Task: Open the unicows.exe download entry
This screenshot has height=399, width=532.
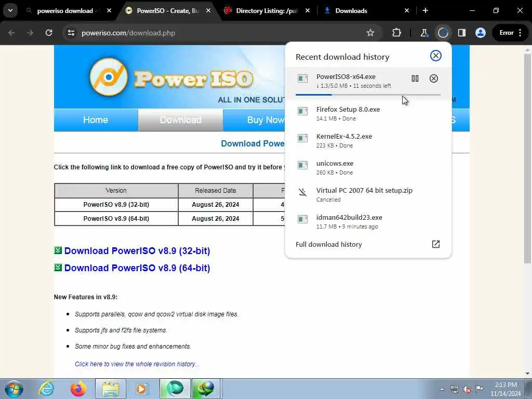Action: (368, 168)
